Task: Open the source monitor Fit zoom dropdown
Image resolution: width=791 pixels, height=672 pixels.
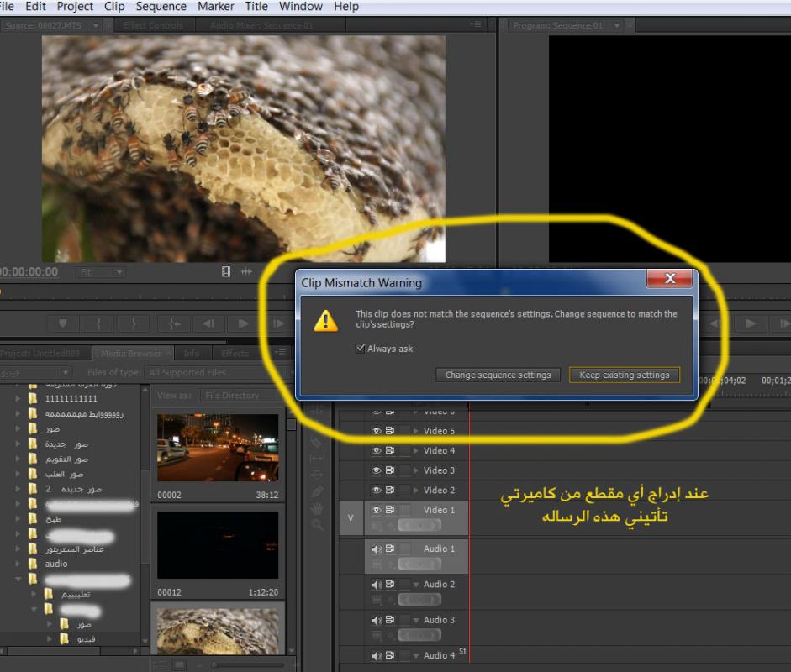Action: click(x=101, y=272)
